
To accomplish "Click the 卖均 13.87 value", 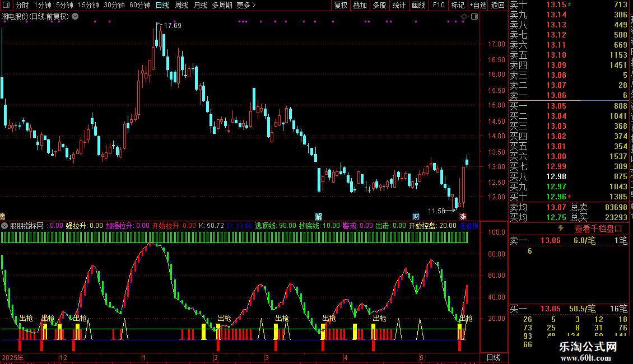I will click(x=556, y=207).
